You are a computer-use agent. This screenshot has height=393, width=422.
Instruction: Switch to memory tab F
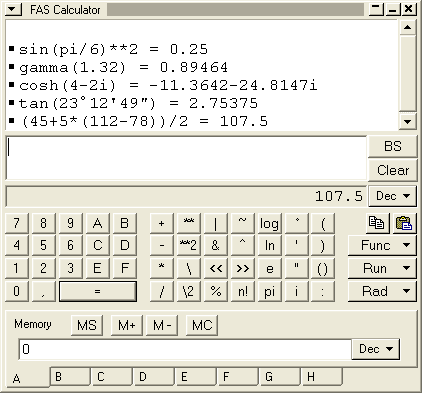pos(238,377)
